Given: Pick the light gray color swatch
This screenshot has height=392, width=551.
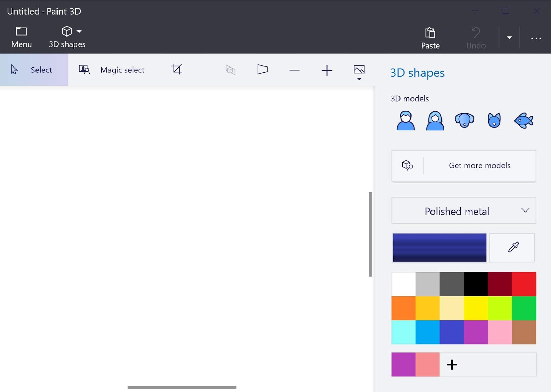Looking at the screenshot, I should click(x=428, y=284).
